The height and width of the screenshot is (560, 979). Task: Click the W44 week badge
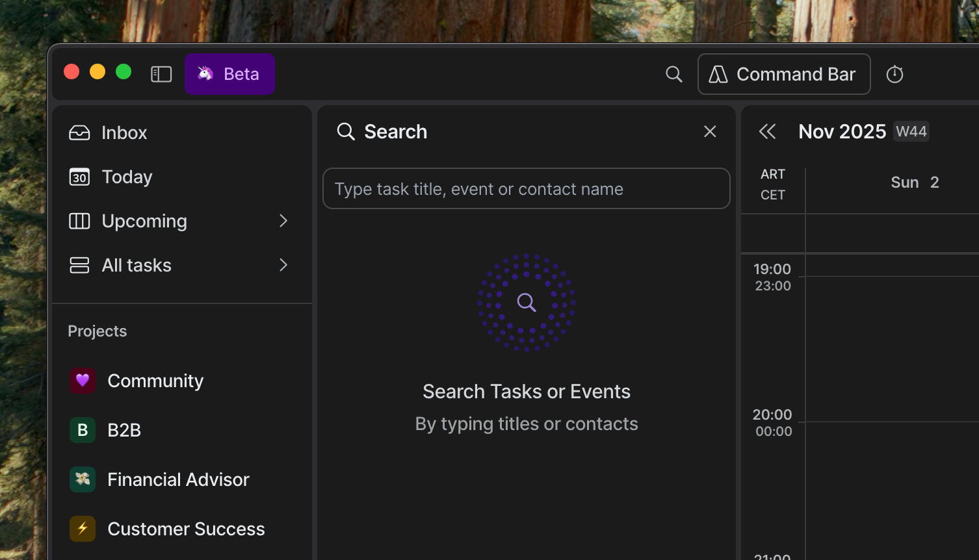click(x=911, y=132)
